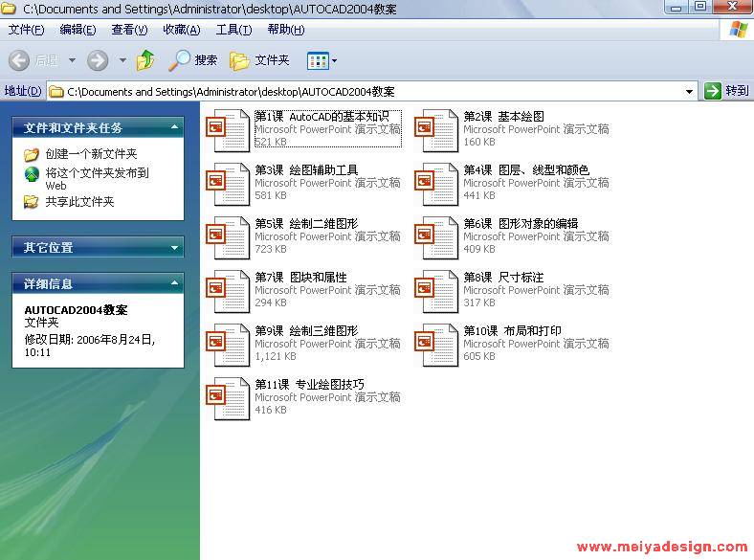Expand the address bar dropdown
This screenshot has width=754, height=560.
coord(690,92)
